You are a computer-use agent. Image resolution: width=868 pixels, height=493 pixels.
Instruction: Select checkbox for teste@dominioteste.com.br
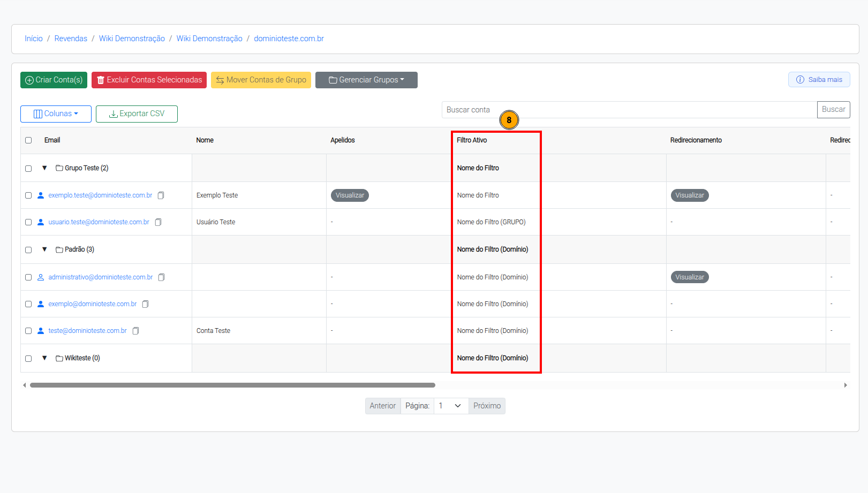point(28,331)
